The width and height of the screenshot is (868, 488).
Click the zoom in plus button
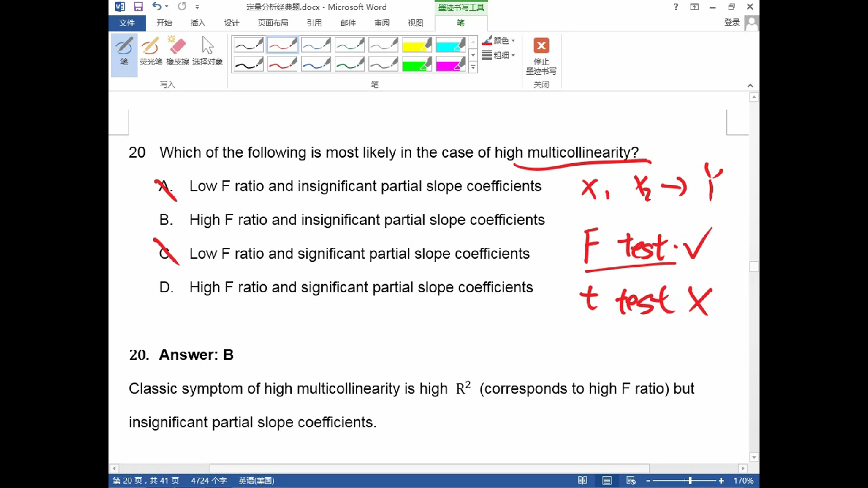(x=721, y=481)
